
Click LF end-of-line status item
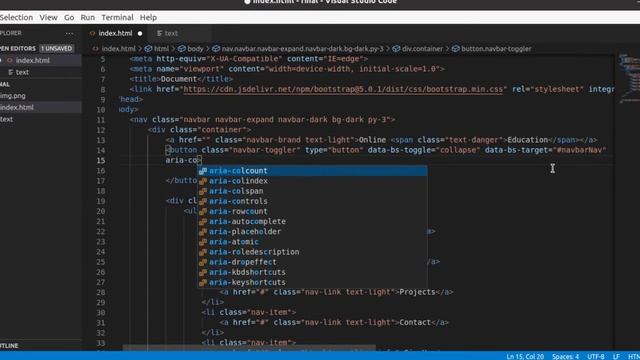pos(616,356)
